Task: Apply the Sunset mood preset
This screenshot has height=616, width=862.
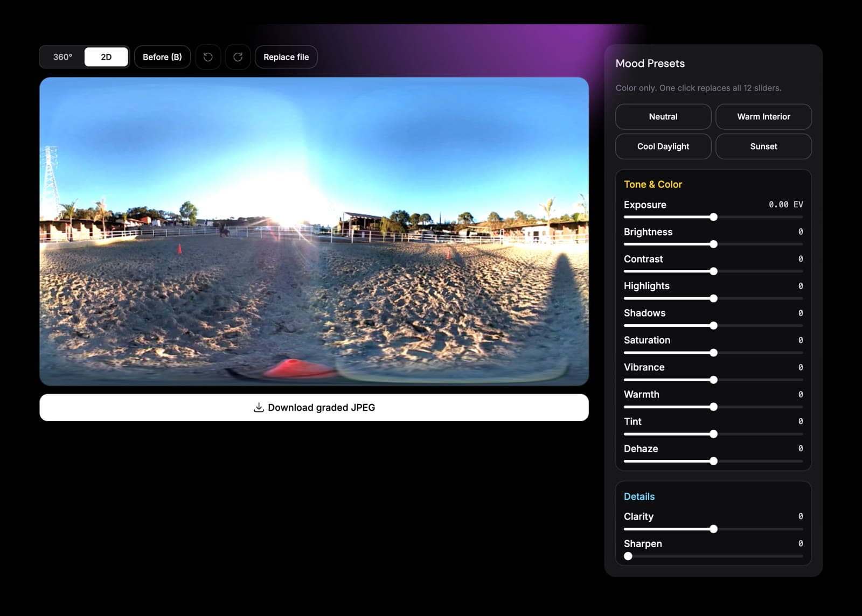Action: pyautogui.click(x=763, y=146)
